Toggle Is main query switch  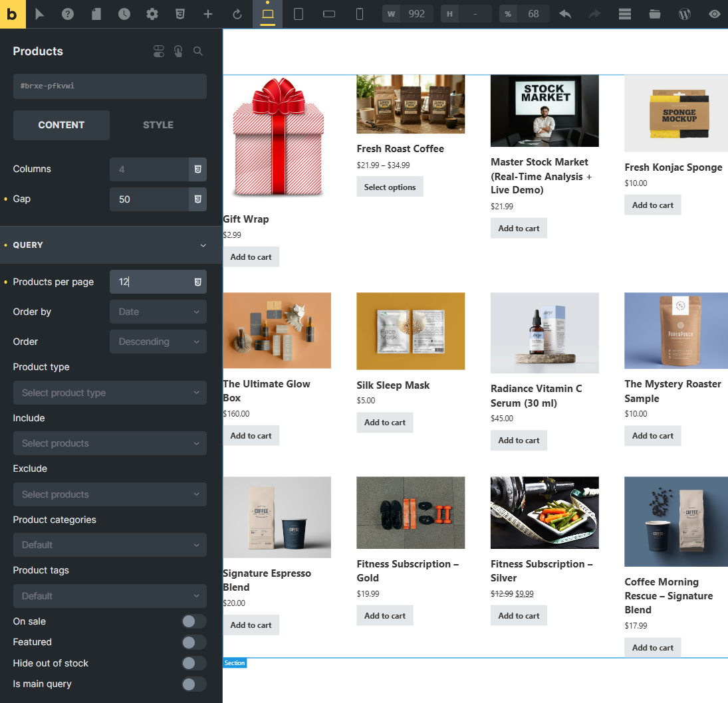[193, 684]
